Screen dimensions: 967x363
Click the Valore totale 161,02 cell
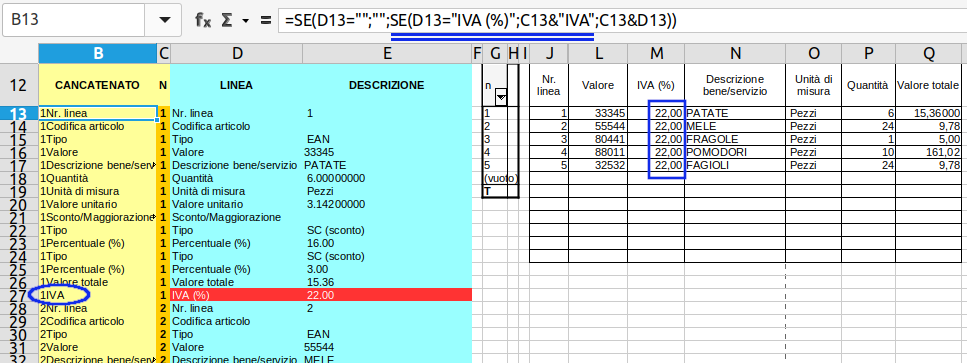pos(929,152)
